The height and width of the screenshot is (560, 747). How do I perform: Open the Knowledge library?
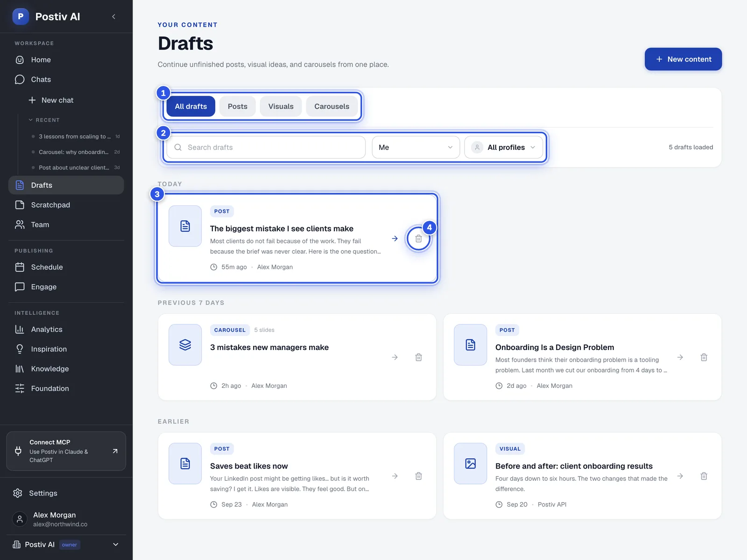click(x=66, y=369)
